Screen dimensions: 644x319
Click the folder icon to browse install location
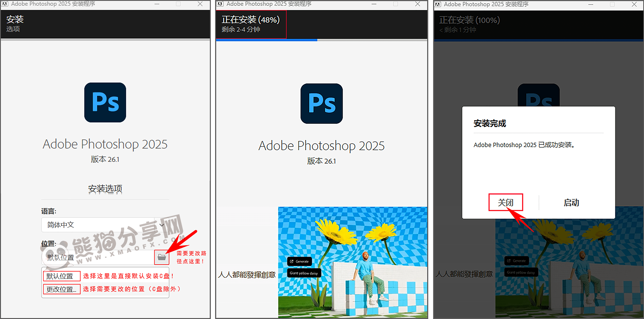pyautogui.click(x=162, y=257)
